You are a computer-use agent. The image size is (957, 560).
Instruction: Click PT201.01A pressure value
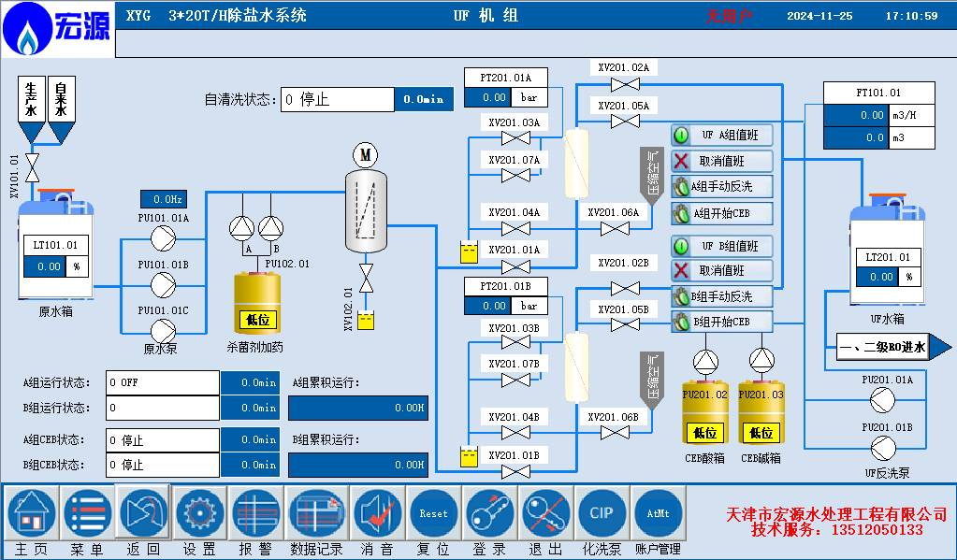[487, 97]
